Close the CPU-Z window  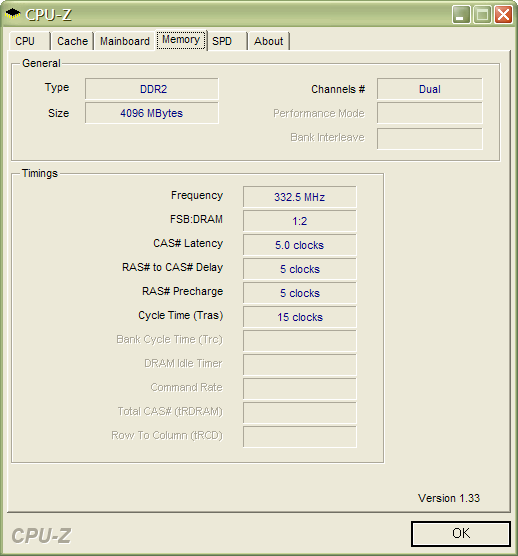click(x=503, y=15)
